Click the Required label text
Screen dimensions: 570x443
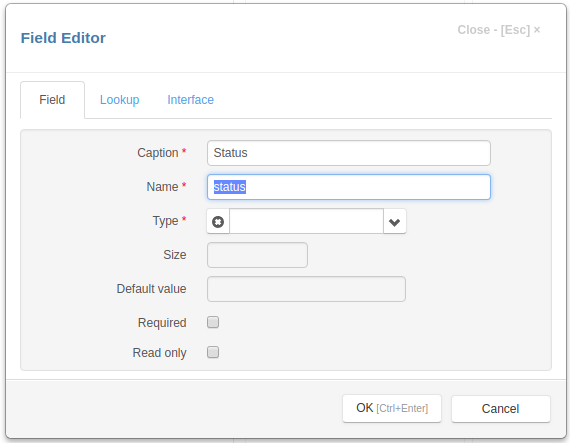tap(162, 323)
